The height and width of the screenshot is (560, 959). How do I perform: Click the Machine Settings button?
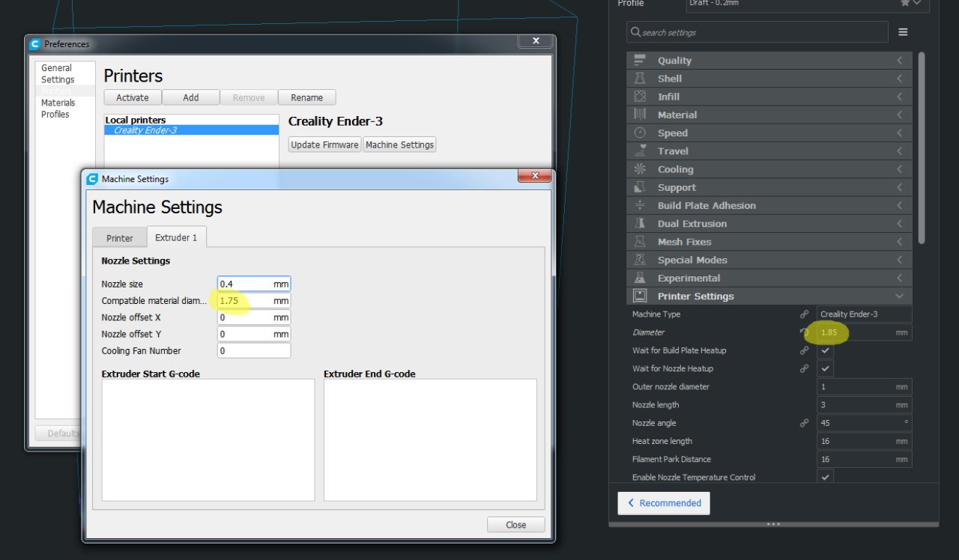coord(399,144)
